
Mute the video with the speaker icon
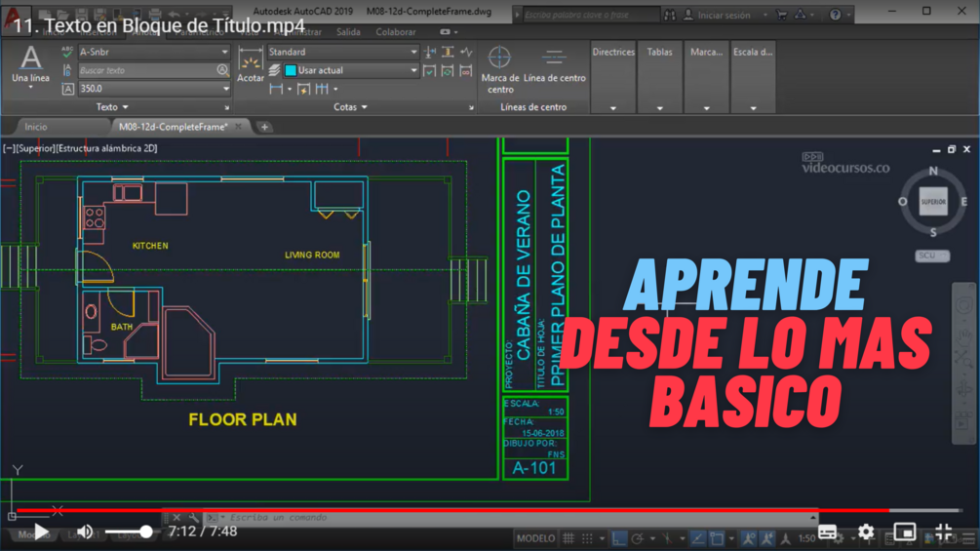[x=85, y=531]
